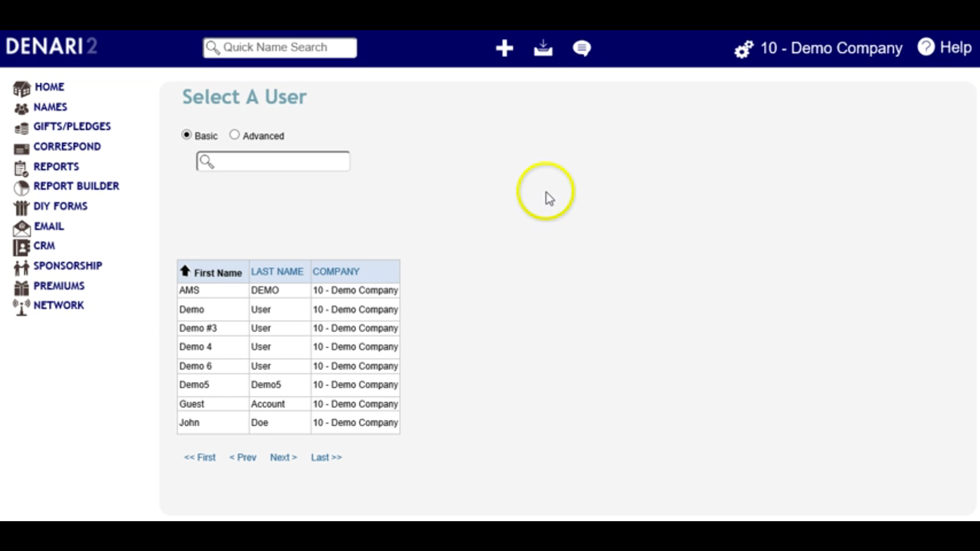Screen dimensions: 980x551
Task: Go to next page with Next link
Action: (283, 457)
